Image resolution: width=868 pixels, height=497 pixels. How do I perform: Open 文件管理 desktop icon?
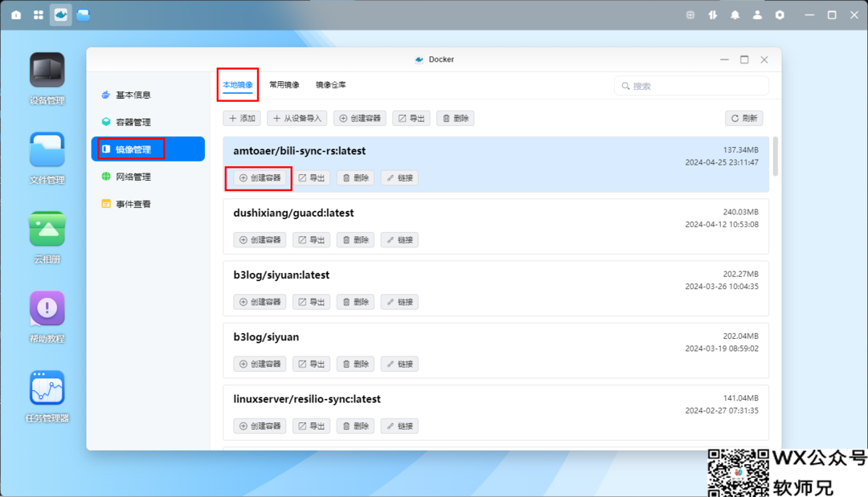47,158
